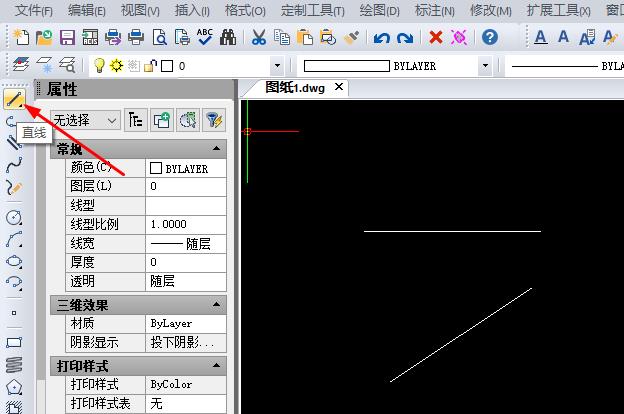Open the 无选择 selection dropdown

pos(85,120)
